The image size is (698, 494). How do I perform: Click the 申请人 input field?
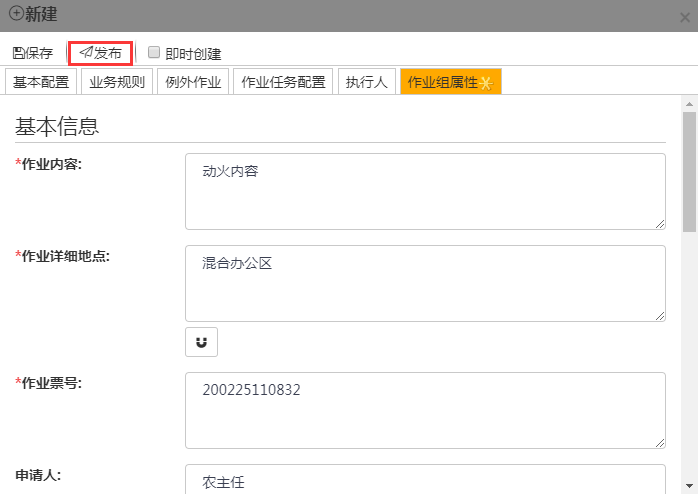tap(425, 481)
